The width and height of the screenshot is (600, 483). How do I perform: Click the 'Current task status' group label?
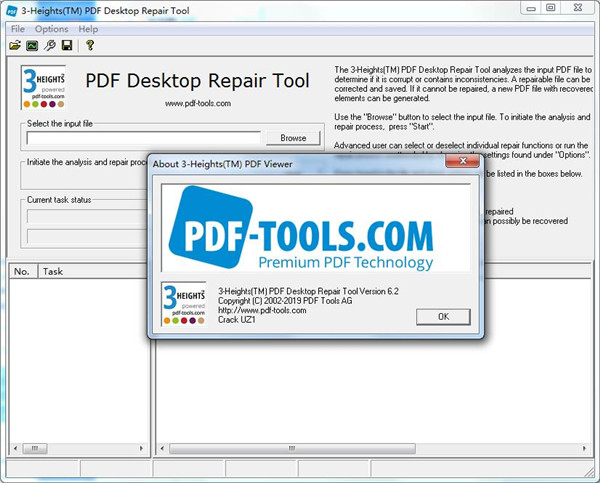[59, 200]
